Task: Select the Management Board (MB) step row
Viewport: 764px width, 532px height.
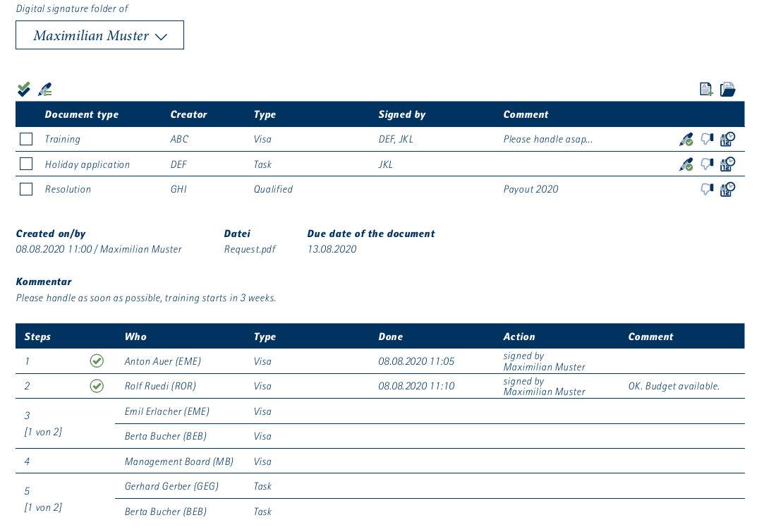Action: click(x=179, y=461)
